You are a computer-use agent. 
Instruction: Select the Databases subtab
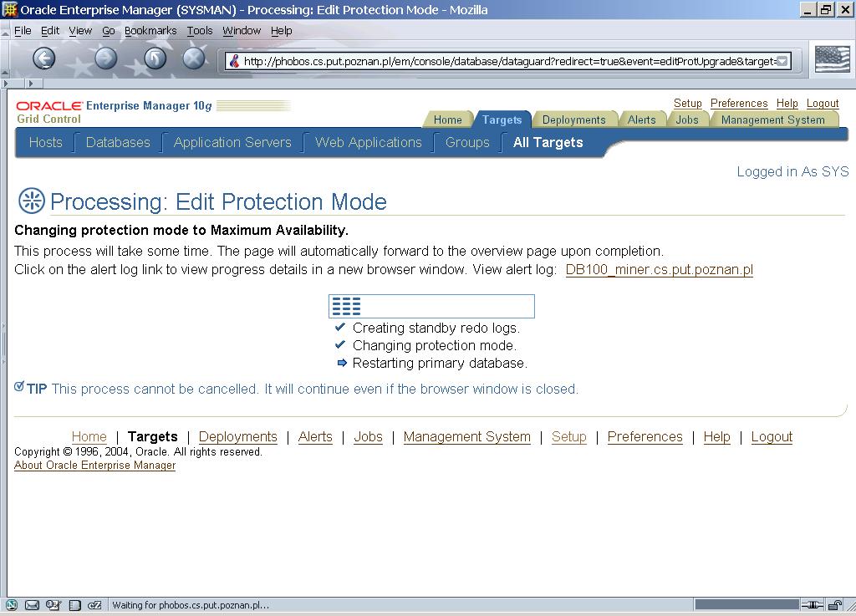pyautogui.click(x=118, y=142)
